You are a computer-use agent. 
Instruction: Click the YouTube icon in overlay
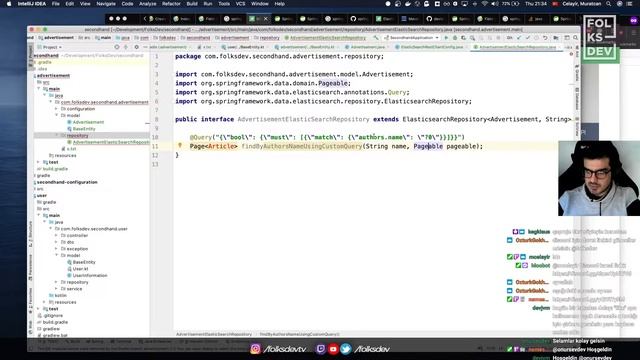(x=333, y=349)
